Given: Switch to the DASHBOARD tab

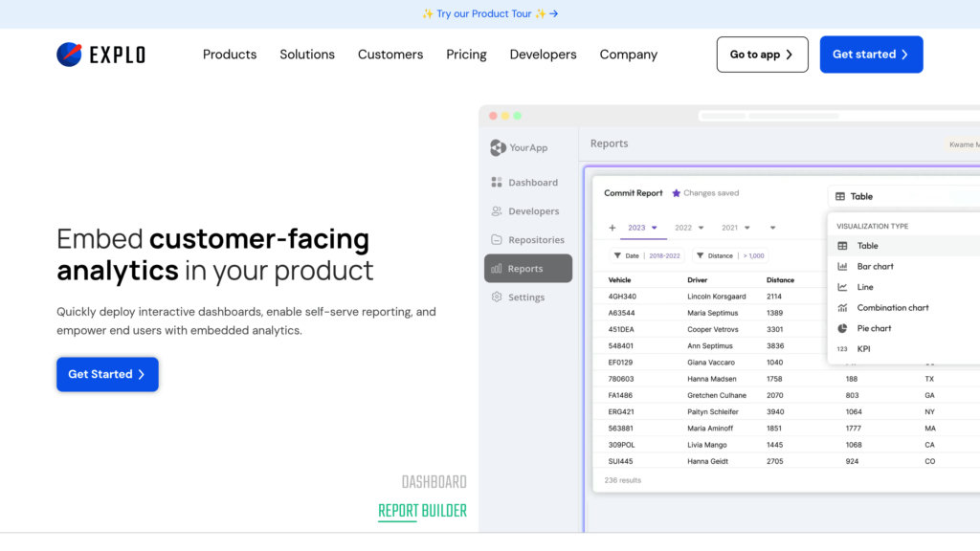Looking at the screenshot, I should point(434,482).
